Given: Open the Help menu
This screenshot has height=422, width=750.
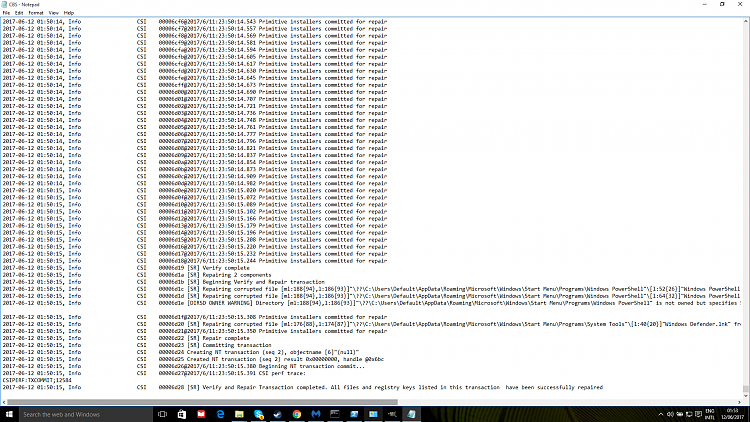Looking at the screenshot, I should coord(69,13).
